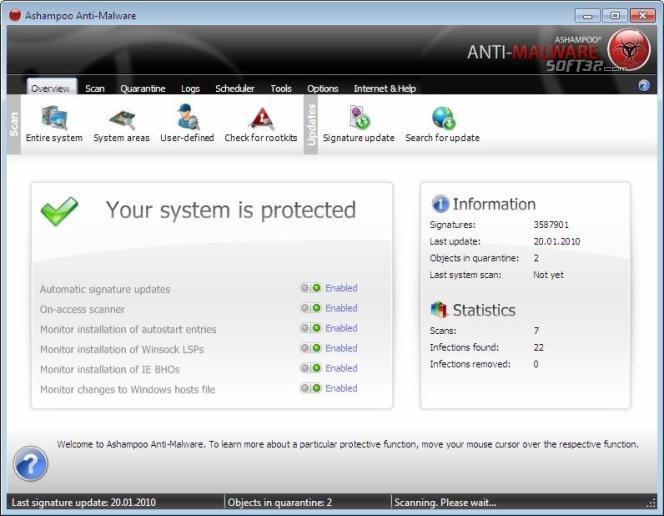
Task: Go to the Quarantine tab
Action: [x=143, y=88]
